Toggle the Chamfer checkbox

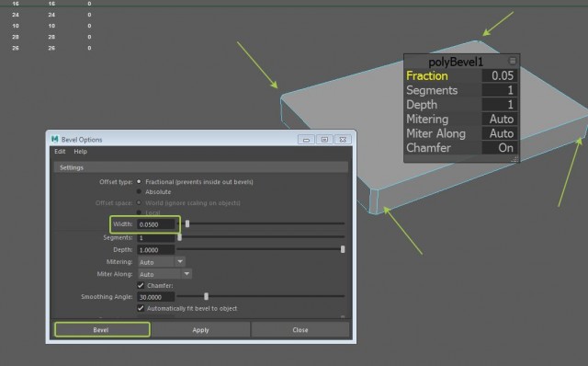tap(141, 285)
